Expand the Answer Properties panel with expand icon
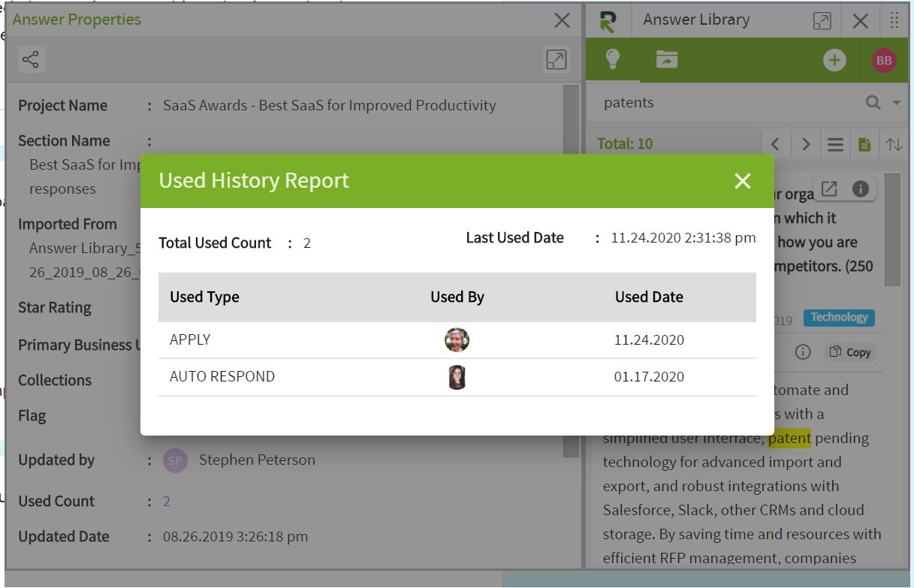Screen dimensions: 914x588 point(556,60)
